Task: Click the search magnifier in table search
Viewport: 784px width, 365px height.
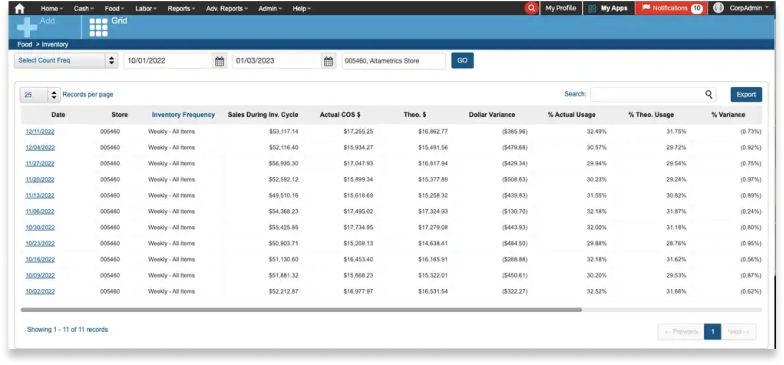Action: click(709, 94)
